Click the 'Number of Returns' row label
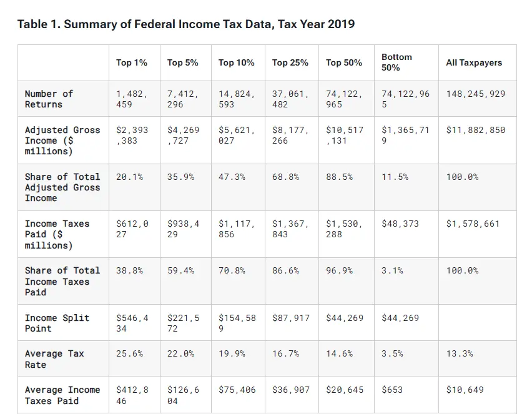This screenshot has width=532, height=414. tap(49, 99)
